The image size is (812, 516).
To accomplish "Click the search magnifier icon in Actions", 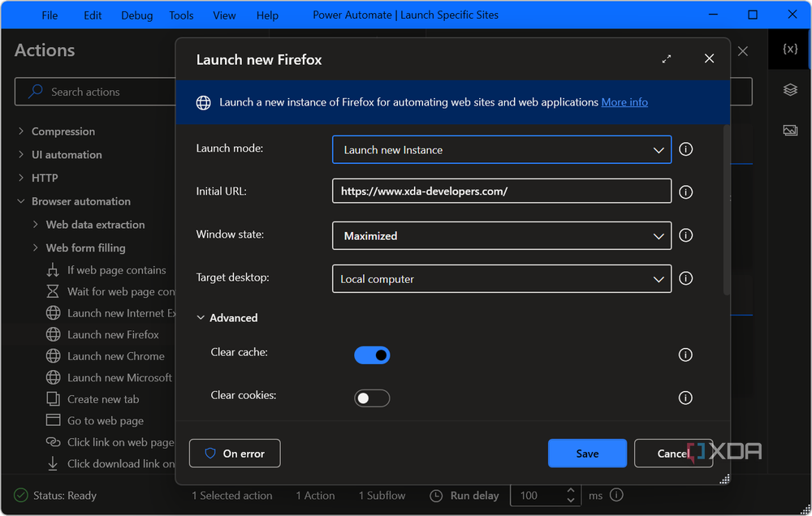I will (x=35, y=92).
